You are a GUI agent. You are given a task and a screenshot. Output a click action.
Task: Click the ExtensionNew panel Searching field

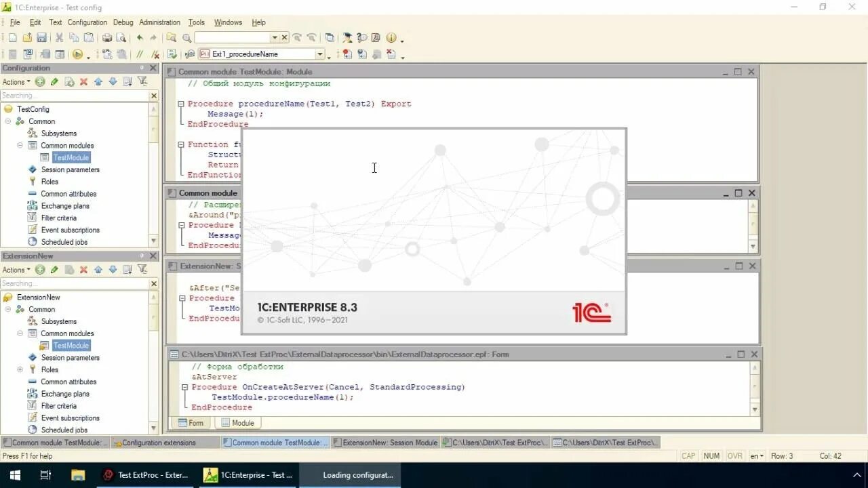[75, 283]
